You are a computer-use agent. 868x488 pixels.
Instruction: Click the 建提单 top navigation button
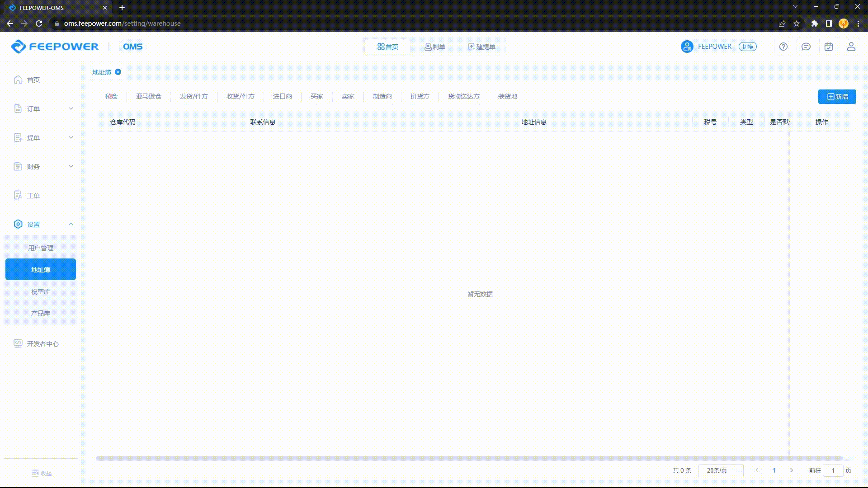click(x=482, y=47)
